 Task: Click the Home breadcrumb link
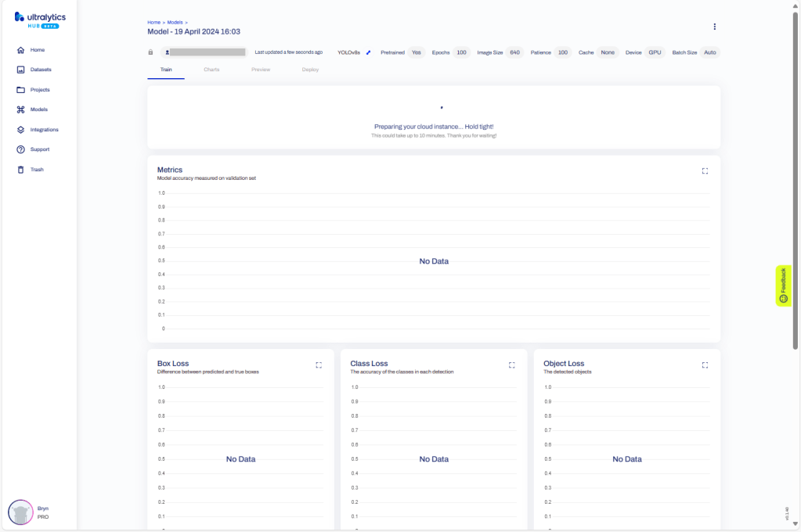click(153, 23)
